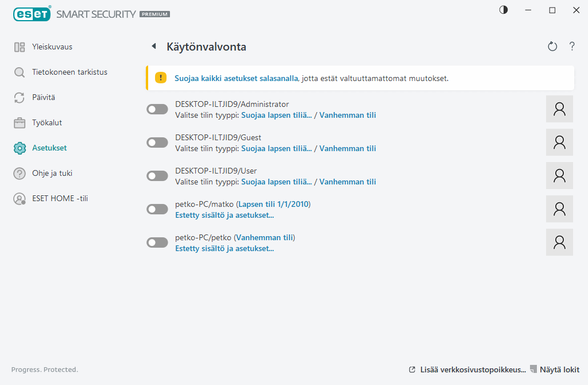Switch on the petko-PC/matko toggle
This screenshot has height=385, width=588.
coord(157,209)
